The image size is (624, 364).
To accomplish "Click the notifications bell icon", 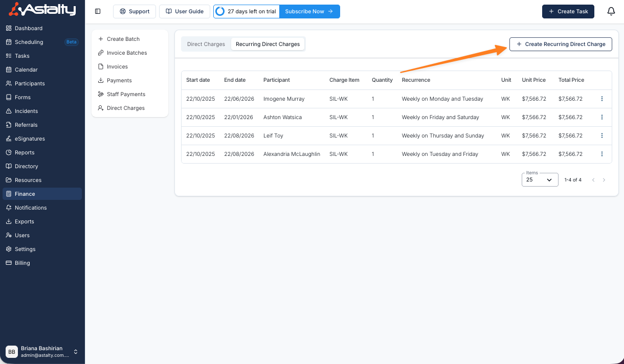I will coord(611,11).
